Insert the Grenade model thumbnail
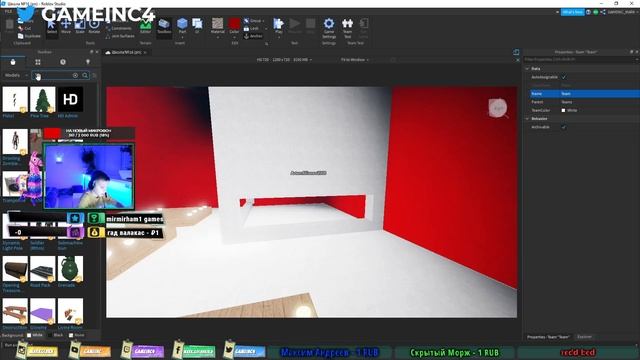640x360 pixels. [70, 269]
